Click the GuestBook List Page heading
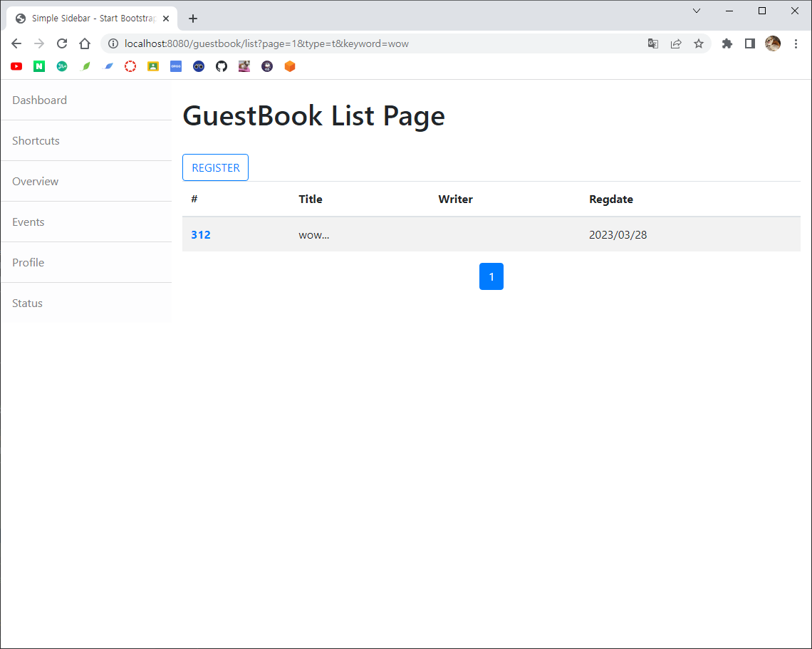 click(314, 115)
